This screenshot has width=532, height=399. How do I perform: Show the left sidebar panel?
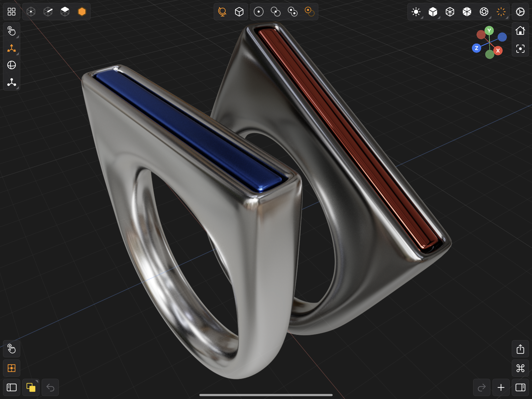tap(12, 387)
